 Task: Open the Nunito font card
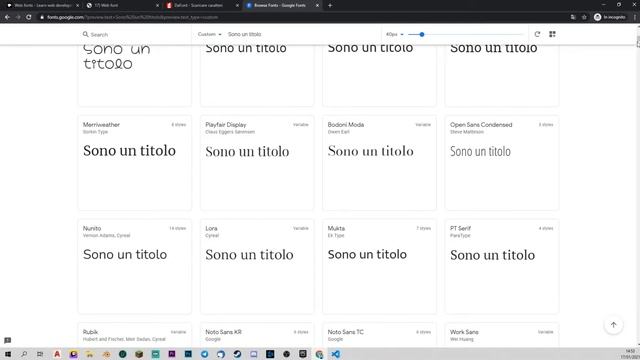tap(135, 267)
